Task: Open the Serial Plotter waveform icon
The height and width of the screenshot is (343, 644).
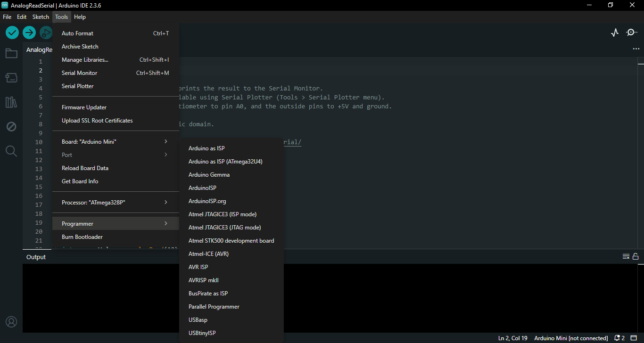Action: pyautogui.click(x=615, y=33)
